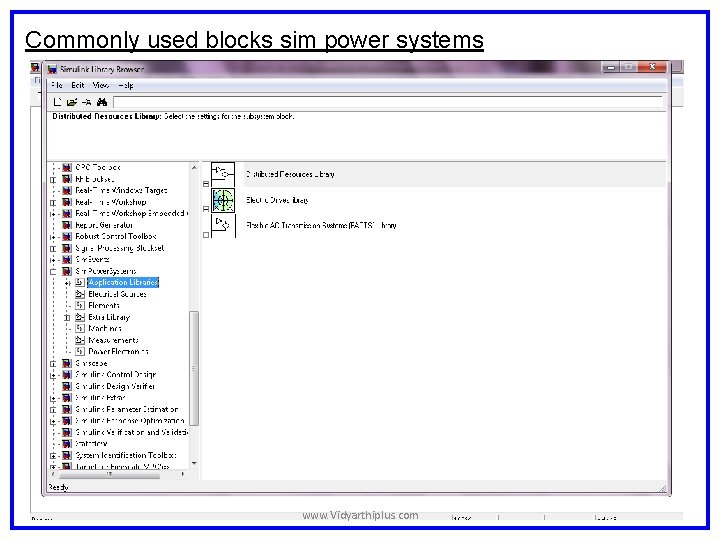This screenshot has width=720, height=540.
Task: Click the Power Electronics library icon
Action: [80, 351]
